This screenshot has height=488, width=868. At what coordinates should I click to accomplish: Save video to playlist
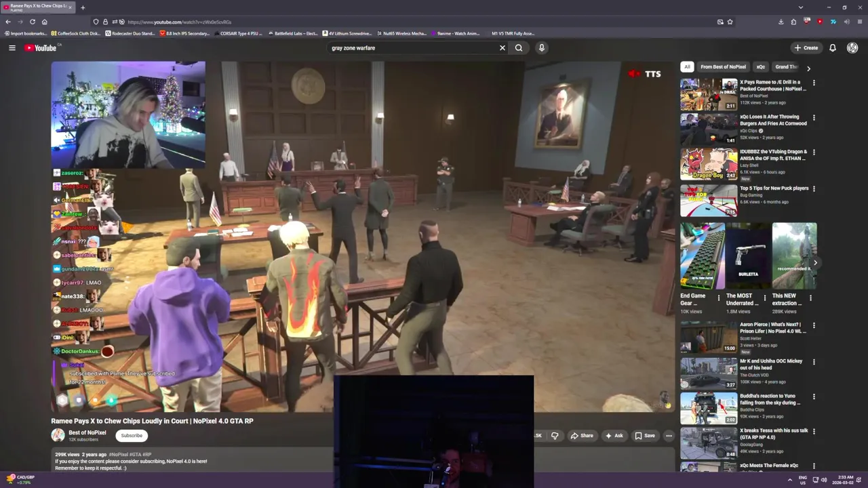point(645,436)
